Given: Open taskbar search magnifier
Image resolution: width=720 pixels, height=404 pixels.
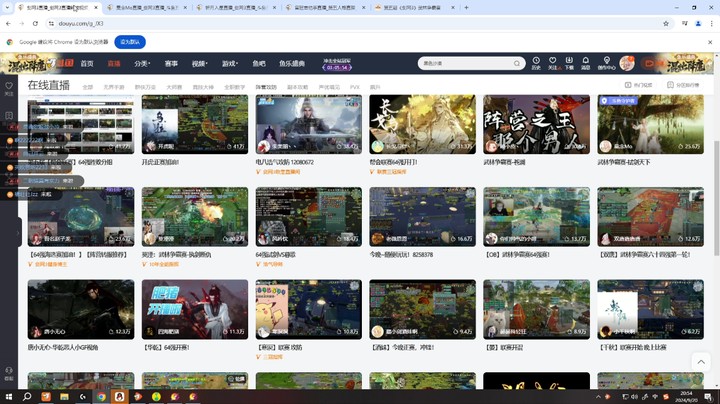Looking at the screenshot, I should click(27, 397).
